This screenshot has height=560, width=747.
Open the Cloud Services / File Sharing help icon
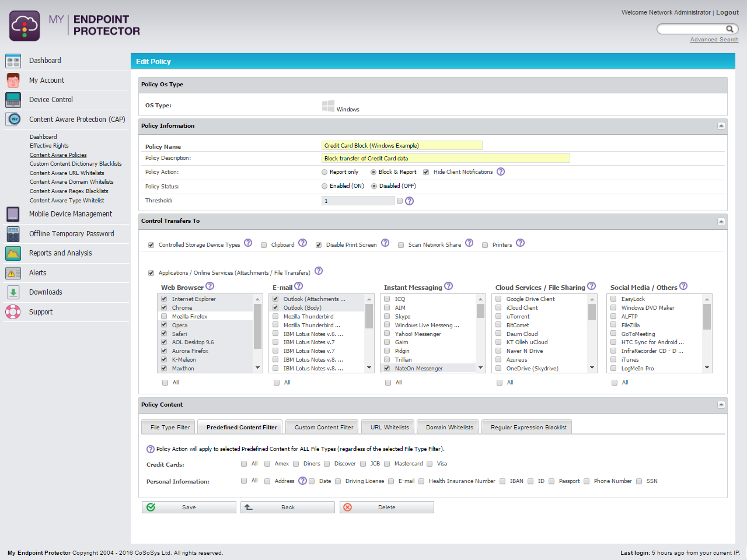[592, 286]
